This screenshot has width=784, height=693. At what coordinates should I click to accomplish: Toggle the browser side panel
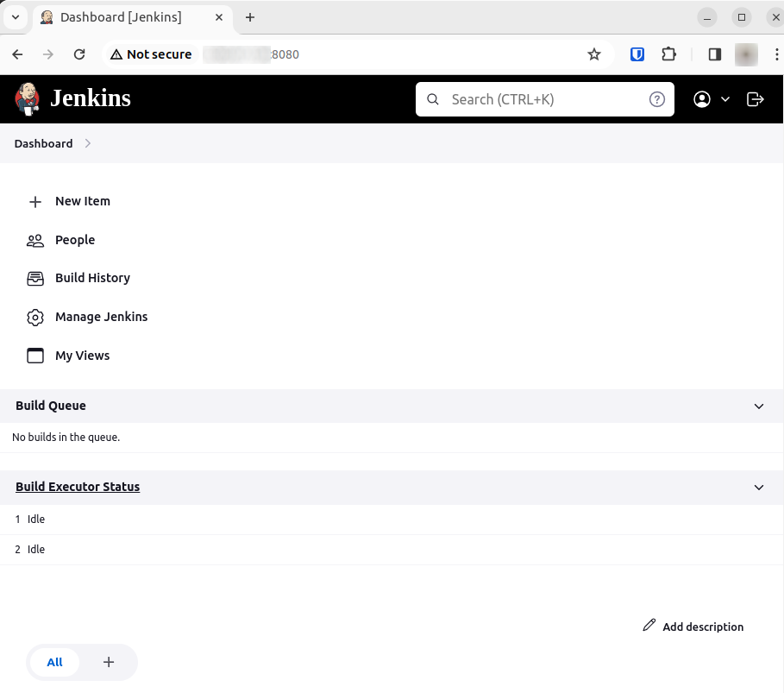[714, 54]
